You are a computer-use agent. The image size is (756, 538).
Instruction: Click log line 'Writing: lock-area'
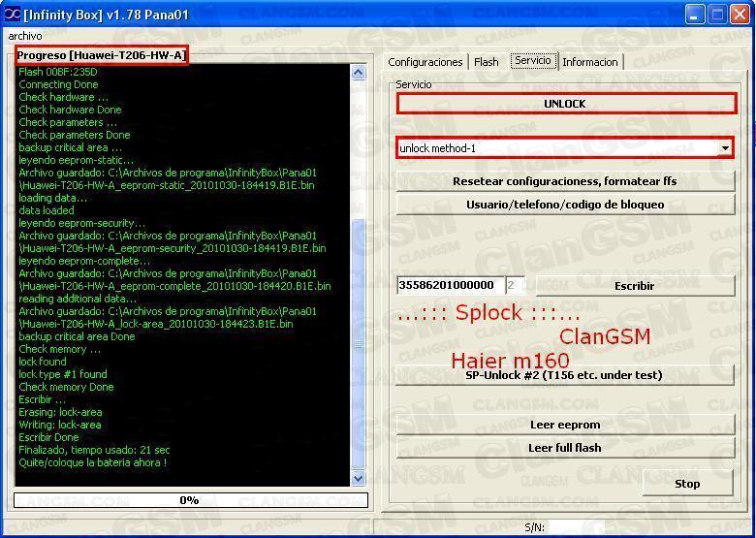coord(60,425)
